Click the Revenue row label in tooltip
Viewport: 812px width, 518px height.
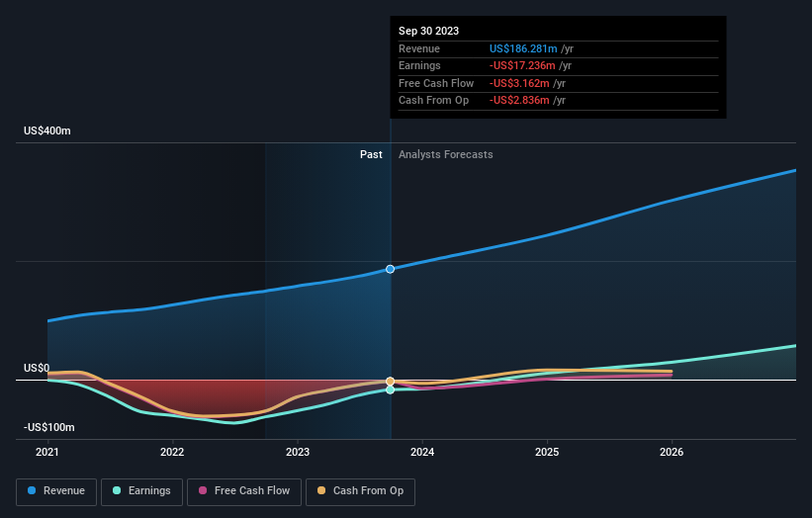tap(419, 48)
